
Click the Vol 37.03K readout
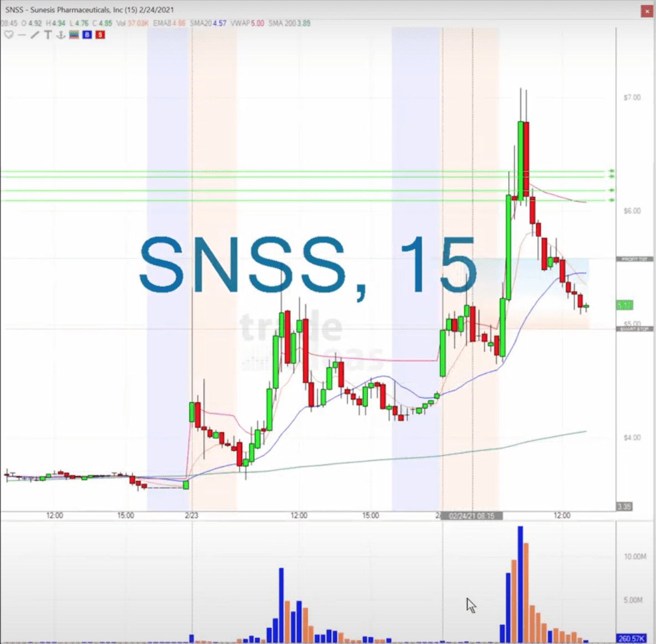pos(132,23)
